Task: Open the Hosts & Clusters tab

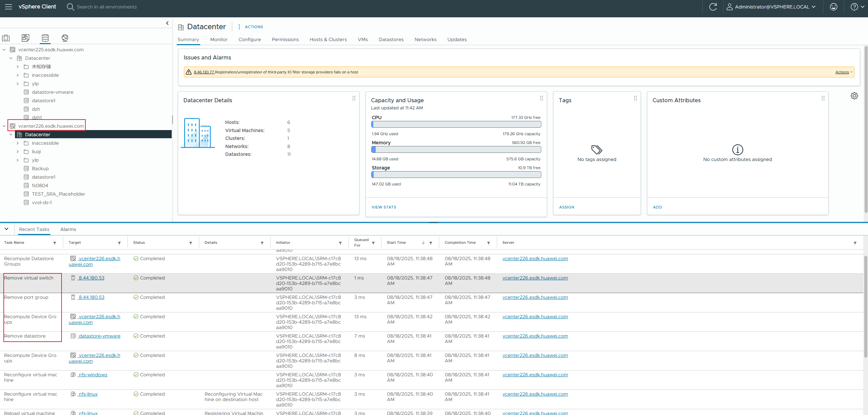Action: (328, 39)
